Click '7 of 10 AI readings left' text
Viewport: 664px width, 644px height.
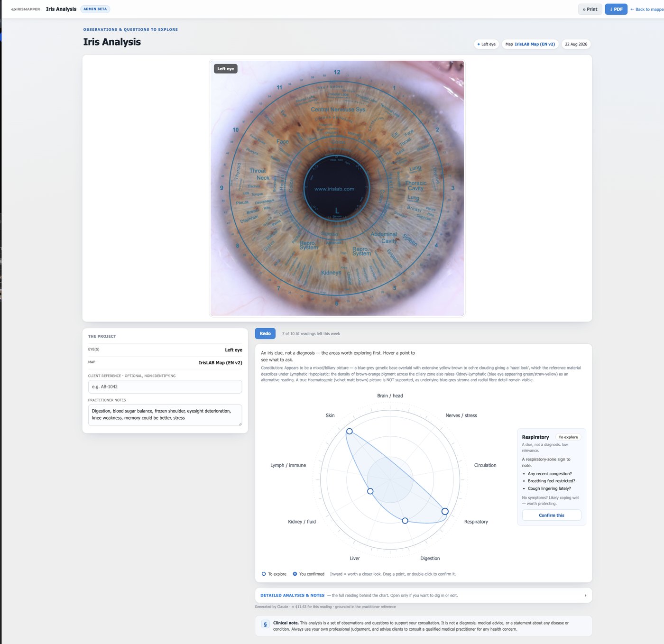[311, 334]
